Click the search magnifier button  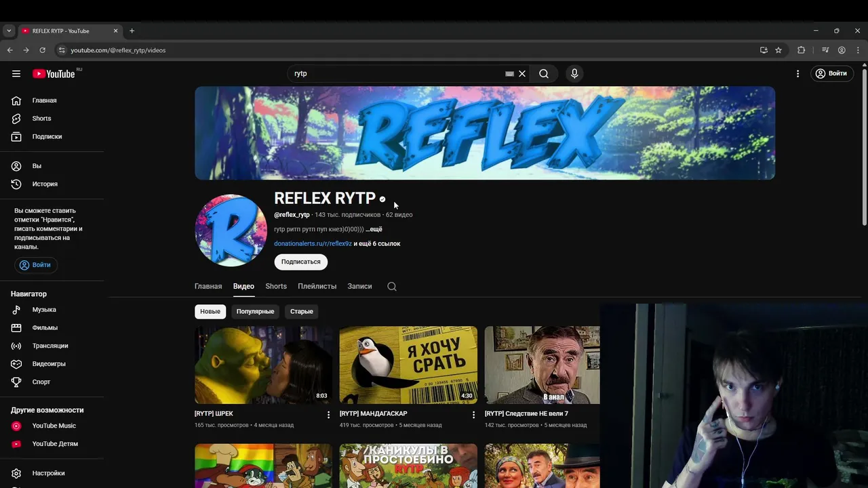544,74
